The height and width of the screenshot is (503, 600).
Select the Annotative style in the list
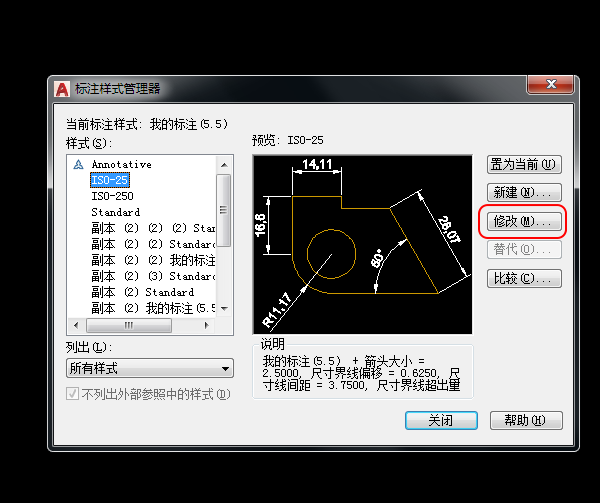pyautogui.click(x=121, y=164)
